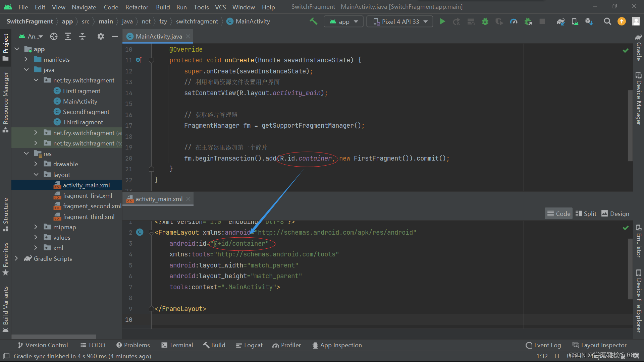Click the override gutter icon on line 11
The image size is (644, 362).
coord(139,60)
